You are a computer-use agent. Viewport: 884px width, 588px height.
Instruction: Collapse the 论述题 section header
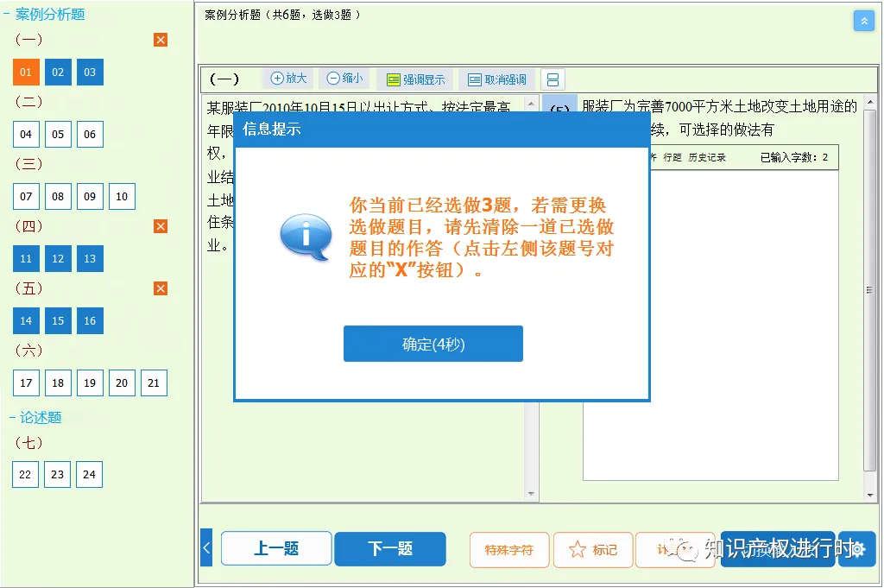tap(36, 417)
